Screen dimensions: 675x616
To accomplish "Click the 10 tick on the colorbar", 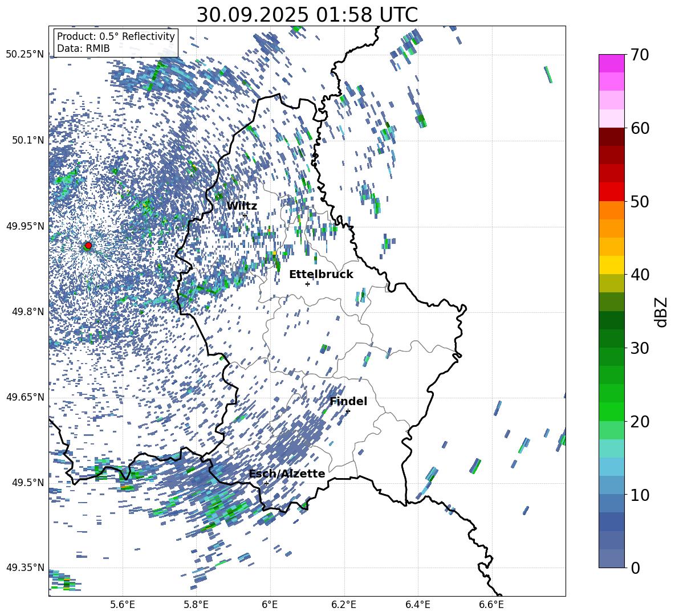I will click(640, 495).
